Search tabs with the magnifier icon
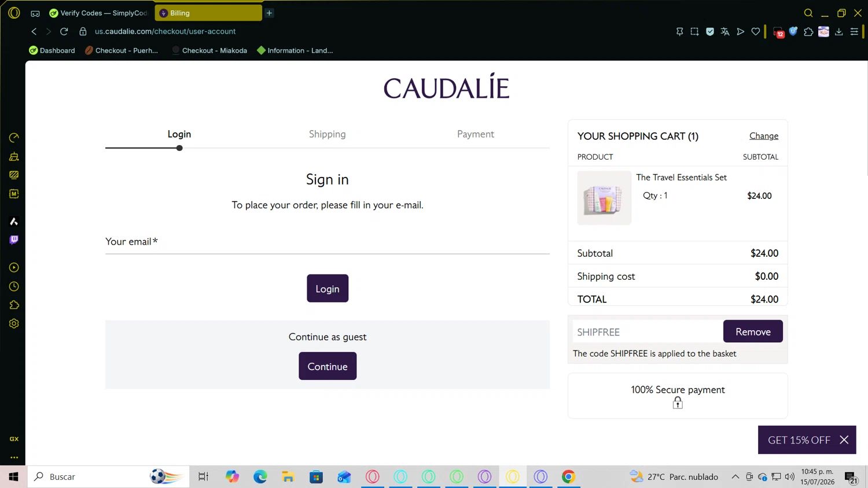The image size is (868, 488). pos(808,13)
